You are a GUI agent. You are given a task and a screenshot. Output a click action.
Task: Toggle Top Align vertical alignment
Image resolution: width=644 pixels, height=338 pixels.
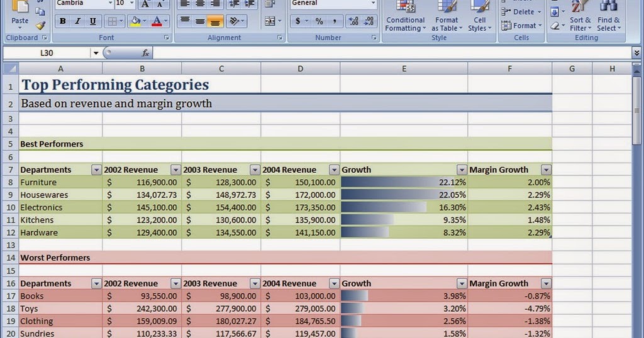coord(185,21)
